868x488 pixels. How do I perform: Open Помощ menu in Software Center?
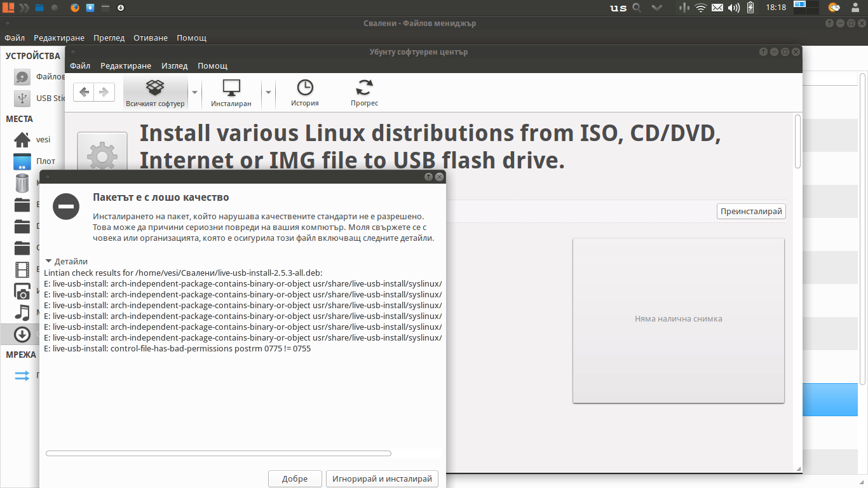click(212, 65)
